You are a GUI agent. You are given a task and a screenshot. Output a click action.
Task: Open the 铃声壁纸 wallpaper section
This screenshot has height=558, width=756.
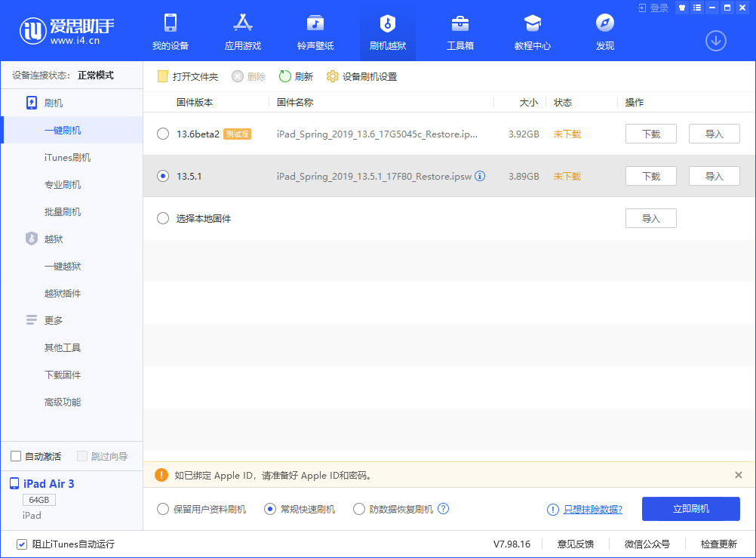pyautogui.click(x=315, y=32)
